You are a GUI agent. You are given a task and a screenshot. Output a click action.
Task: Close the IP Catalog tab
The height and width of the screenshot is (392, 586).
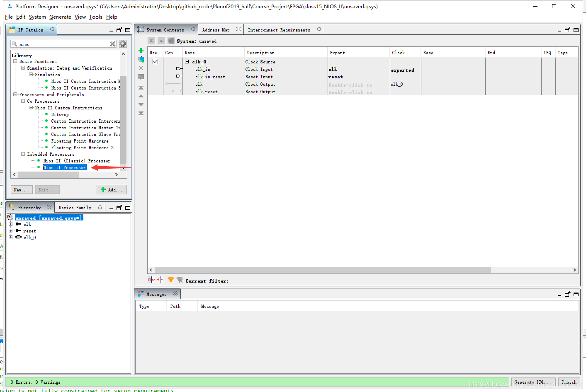coord(52,29)
